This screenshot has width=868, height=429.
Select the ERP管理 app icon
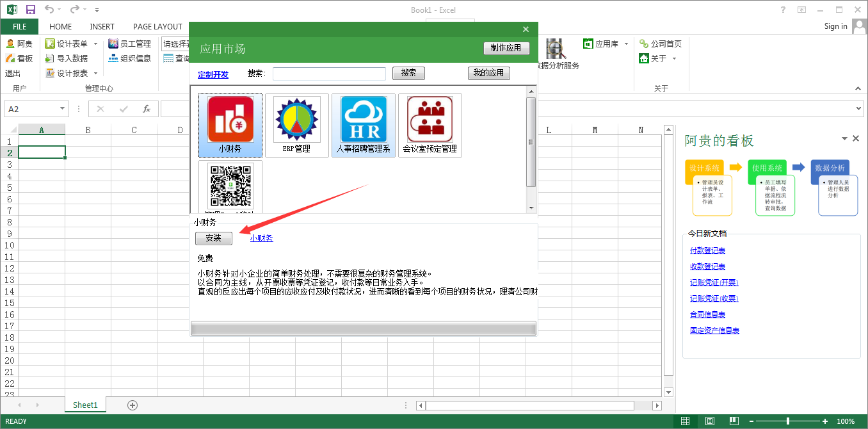pyautogui.click(x=297, y=125)
